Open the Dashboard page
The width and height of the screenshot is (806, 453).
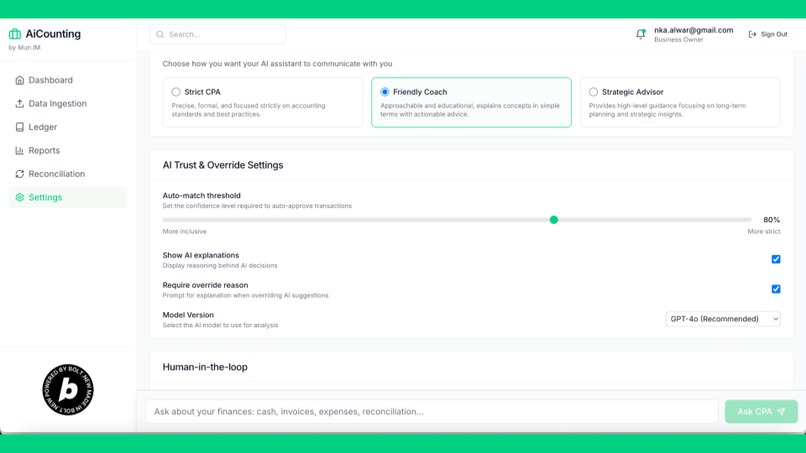(68, 80)
